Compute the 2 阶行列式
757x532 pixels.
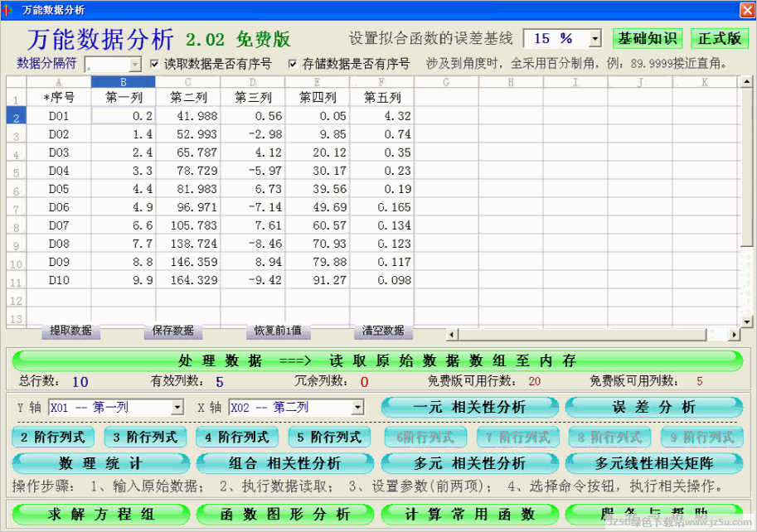coord(53,438)
